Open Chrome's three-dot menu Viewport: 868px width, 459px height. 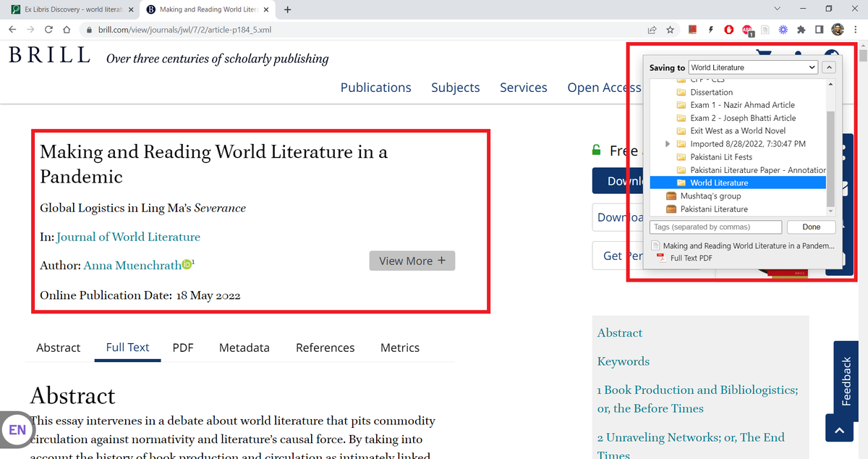pyautogui.click(x=856, y=30)
